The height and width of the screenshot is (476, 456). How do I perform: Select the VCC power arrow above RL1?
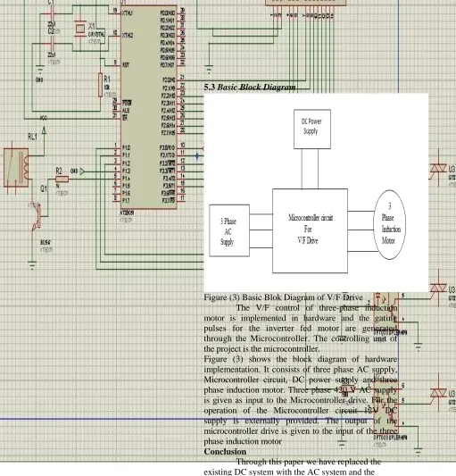coord(44,130)
